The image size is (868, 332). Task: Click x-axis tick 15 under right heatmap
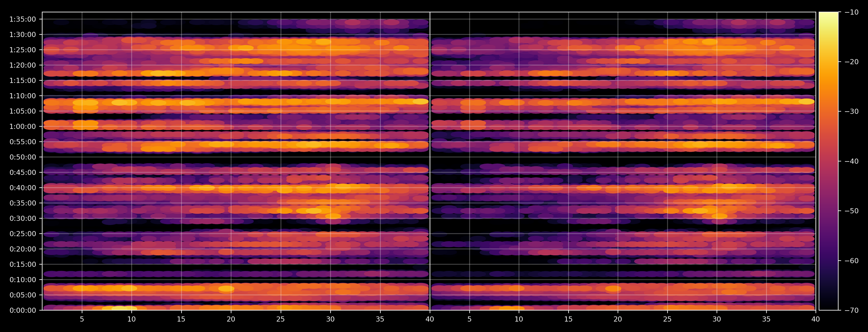568,319
